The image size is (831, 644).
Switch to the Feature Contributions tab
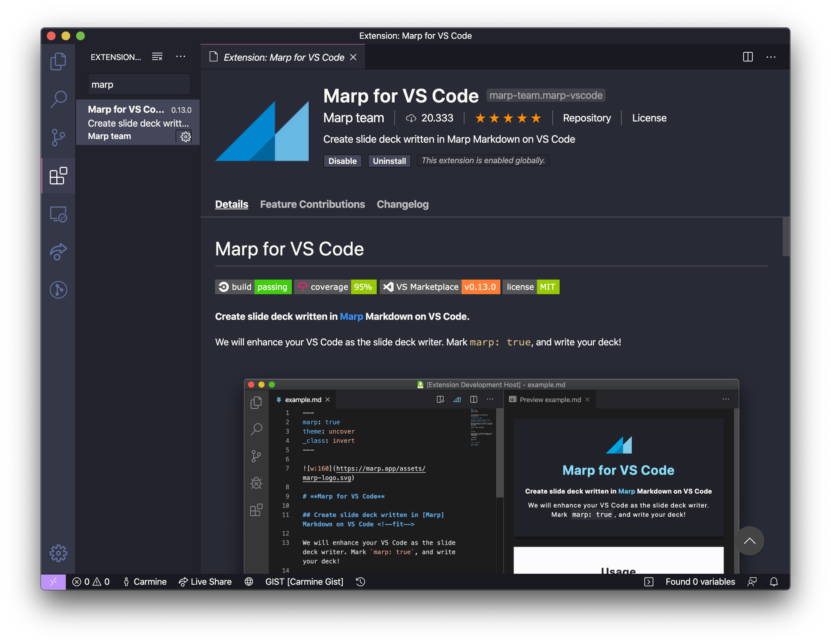(312, 205)
